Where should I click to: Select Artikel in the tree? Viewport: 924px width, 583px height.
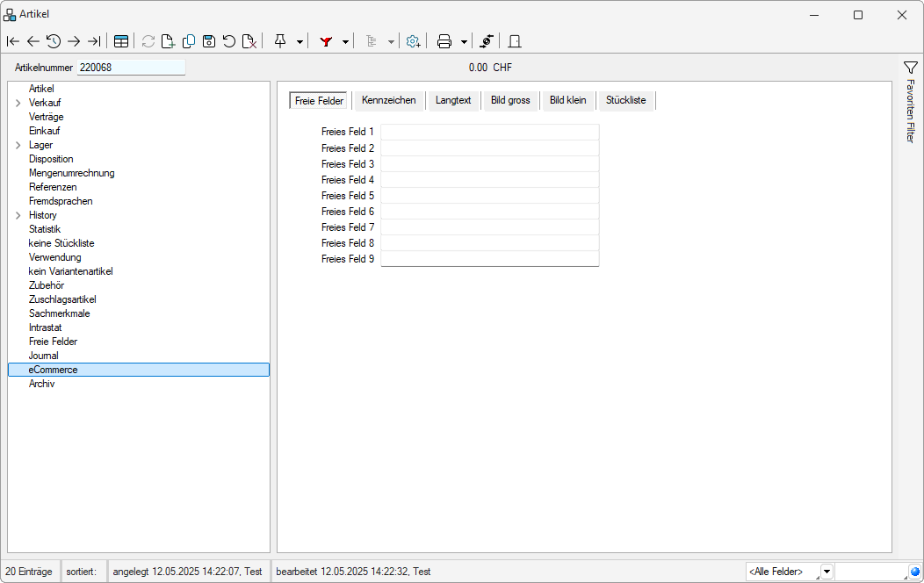point(41,89)
